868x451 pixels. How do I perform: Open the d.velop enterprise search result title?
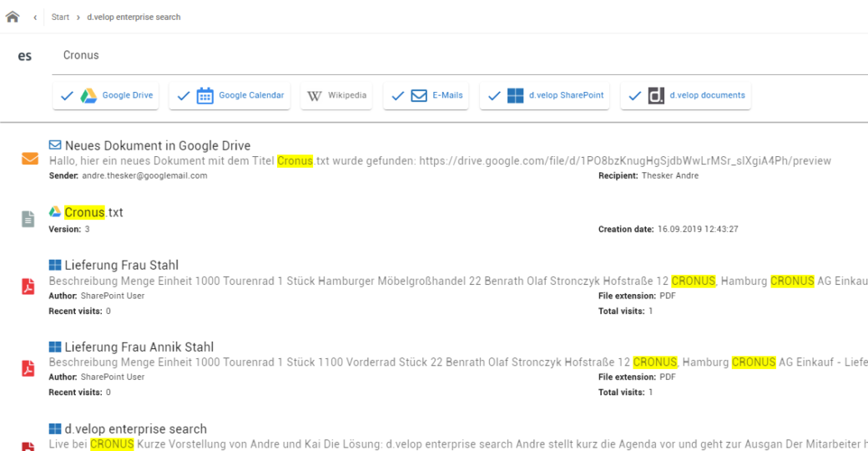[135, 428]
